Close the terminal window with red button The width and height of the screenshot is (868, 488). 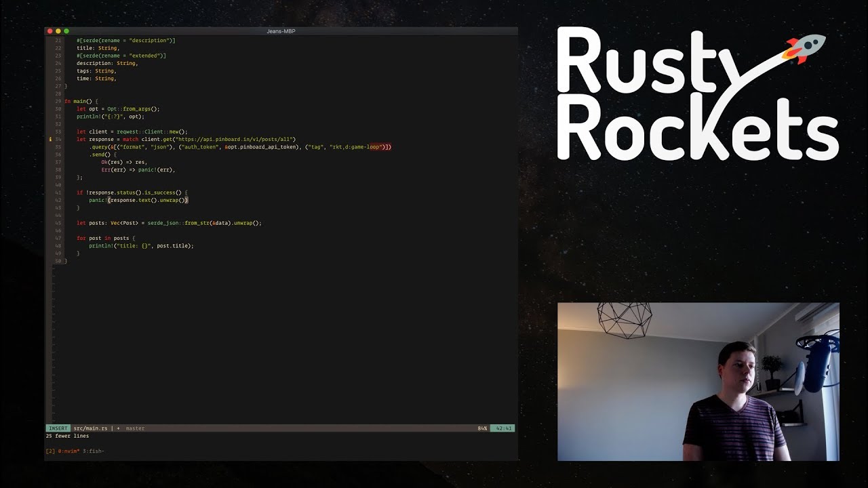click(50, 31)
